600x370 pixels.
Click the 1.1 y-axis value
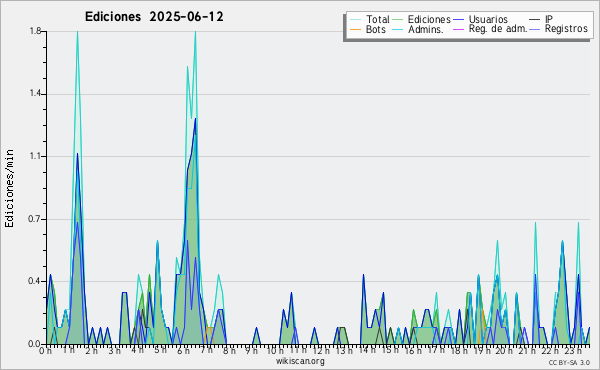coord(35,156)
